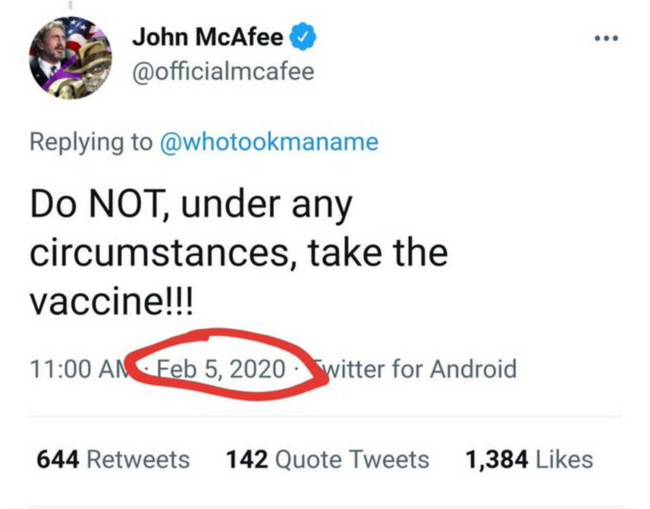
Task: Click the blue verified badge
Action: tap(302, 39)
